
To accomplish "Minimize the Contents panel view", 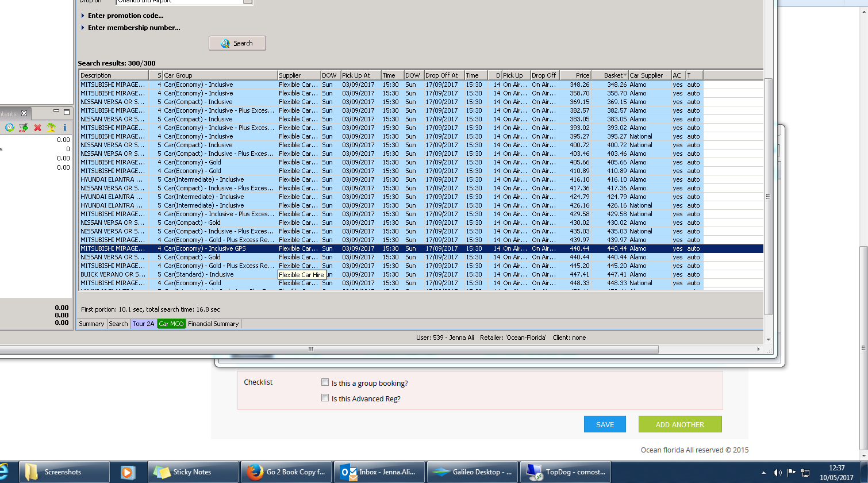I will click(56, 112).
